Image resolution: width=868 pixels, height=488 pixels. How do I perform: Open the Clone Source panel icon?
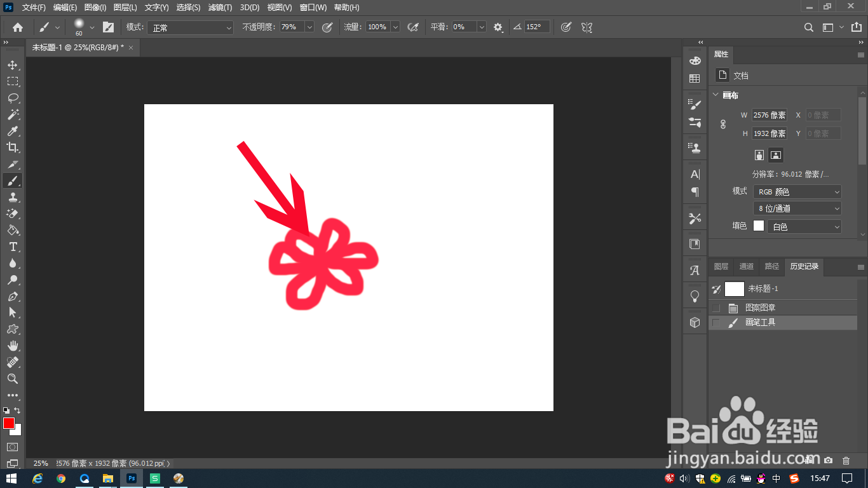tap(695, 148)
